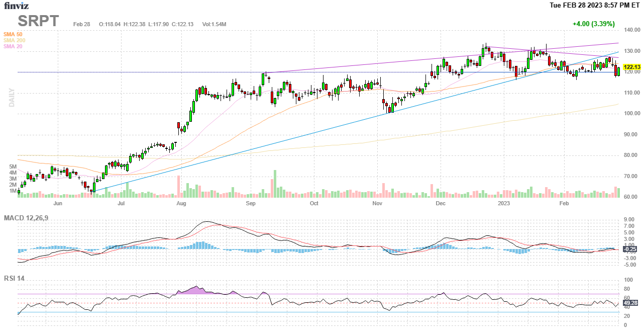Select the SMA 20 legend label
Image resolution: width=644 pixels, height=333 pixels.
(x=13, y=46)
